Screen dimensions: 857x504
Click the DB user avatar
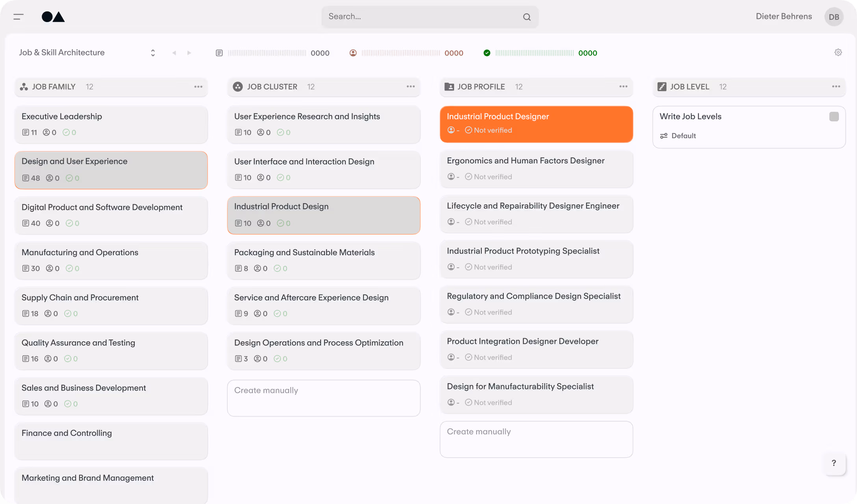pos(834,17)
